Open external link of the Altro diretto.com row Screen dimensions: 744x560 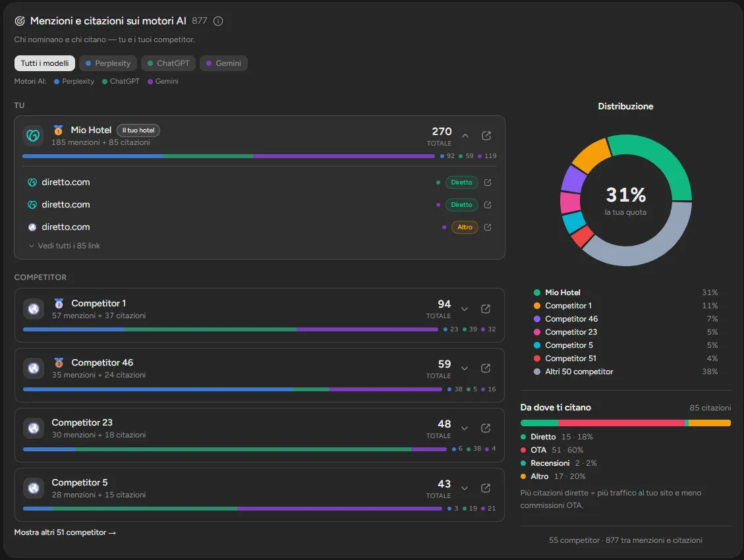tap(488, 227)
